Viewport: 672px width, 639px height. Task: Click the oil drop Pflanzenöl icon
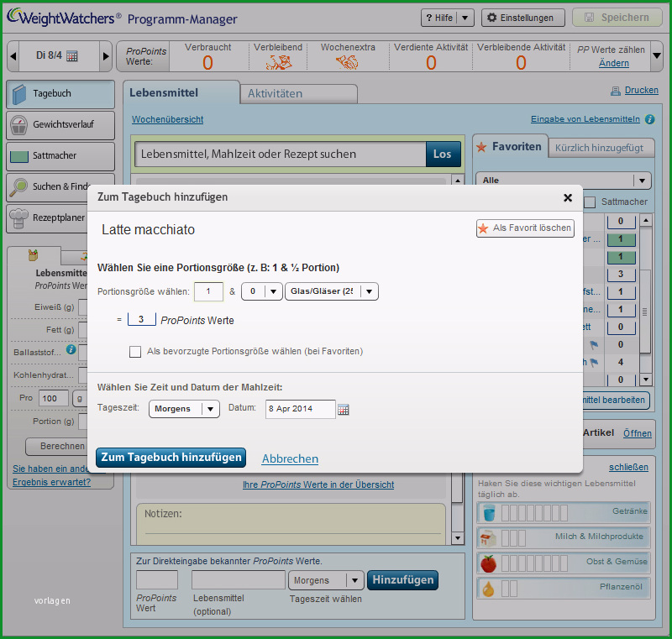(488, 589)
